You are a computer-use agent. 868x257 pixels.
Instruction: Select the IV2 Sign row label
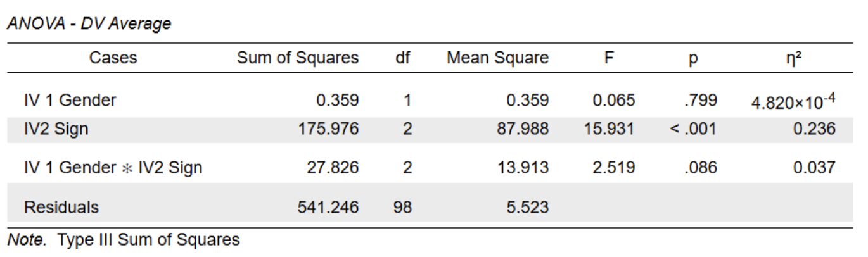pyautogui.click(x=56, y=129)
